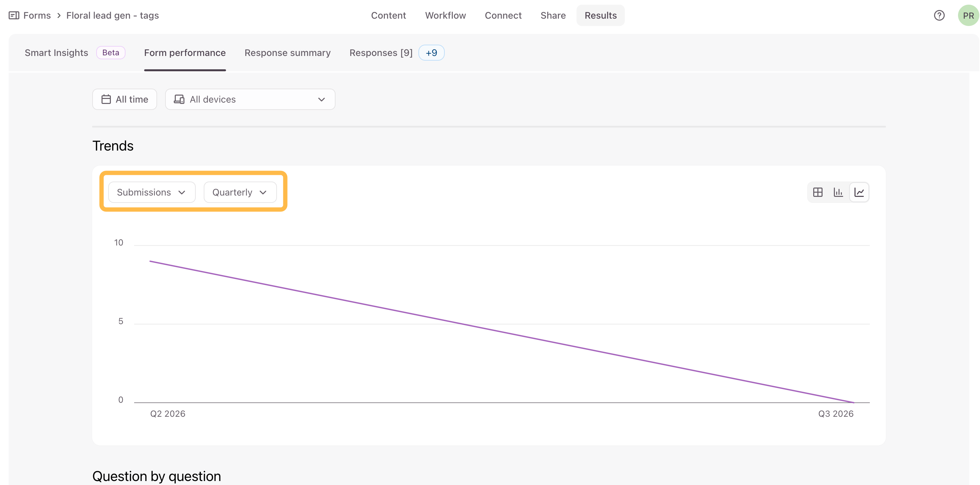Screen dimensions: 980x485
Task: Click the Question by question heading
Action: (x=157, y=477)
